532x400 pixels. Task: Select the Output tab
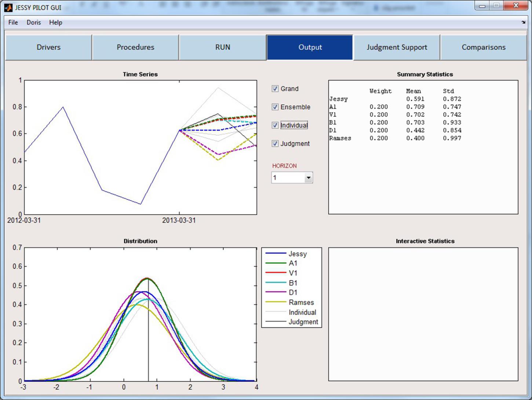pos(310,47)
